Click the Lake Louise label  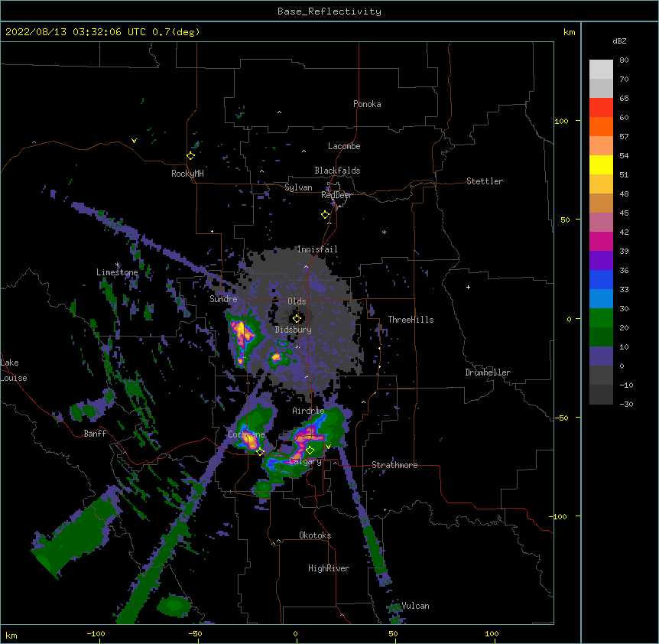click(14, 370)
